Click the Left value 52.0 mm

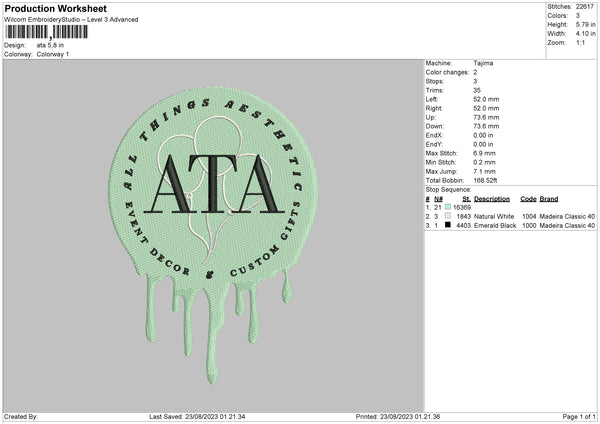486,99
